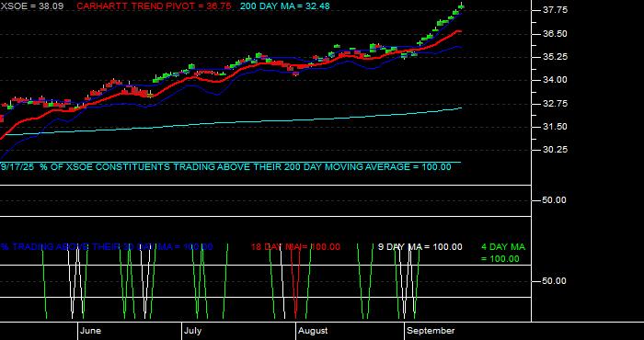Click the 9 DAY MA = 100.00 label
Image resolution: width=644 pixels, height=340 pixels.
[420, 247]
